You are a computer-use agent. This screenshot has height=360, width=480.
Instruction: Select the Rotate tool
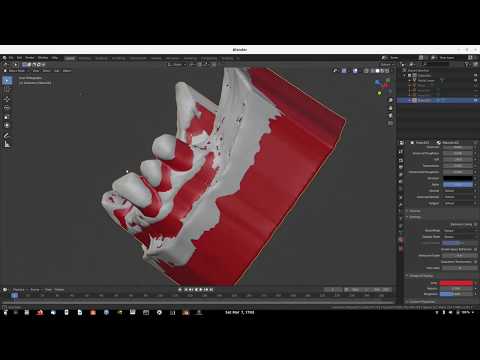tap(7, 108)
